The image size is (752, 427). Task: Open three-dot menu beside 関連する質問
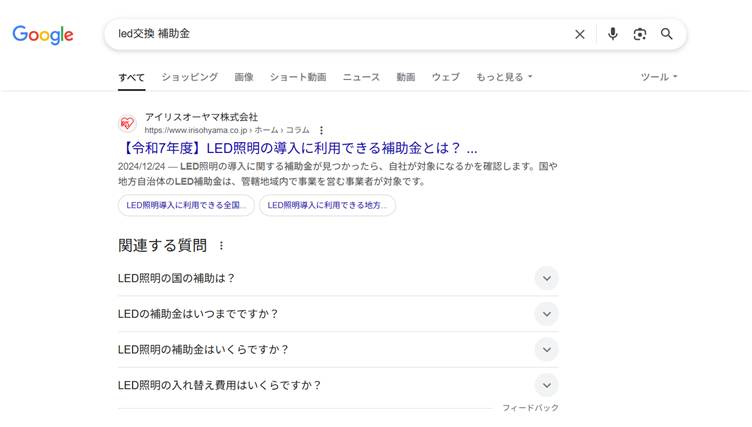221,246
